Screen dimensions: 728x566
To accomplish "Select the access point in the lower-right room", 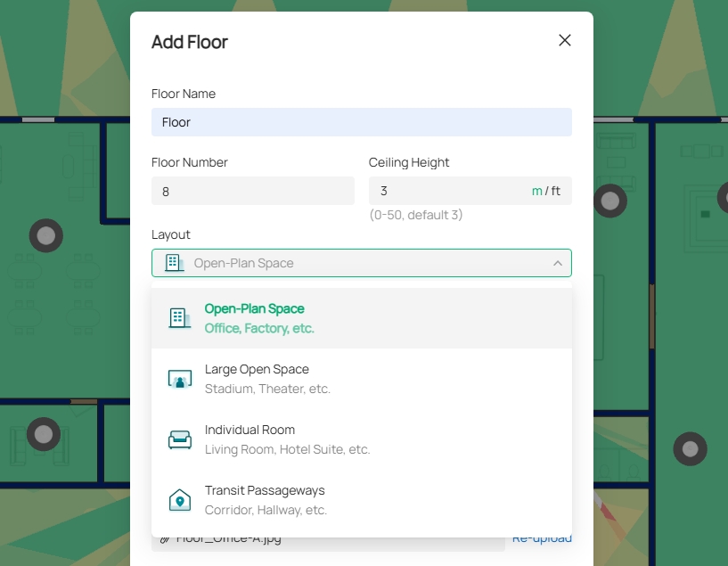I will [689, 448].
